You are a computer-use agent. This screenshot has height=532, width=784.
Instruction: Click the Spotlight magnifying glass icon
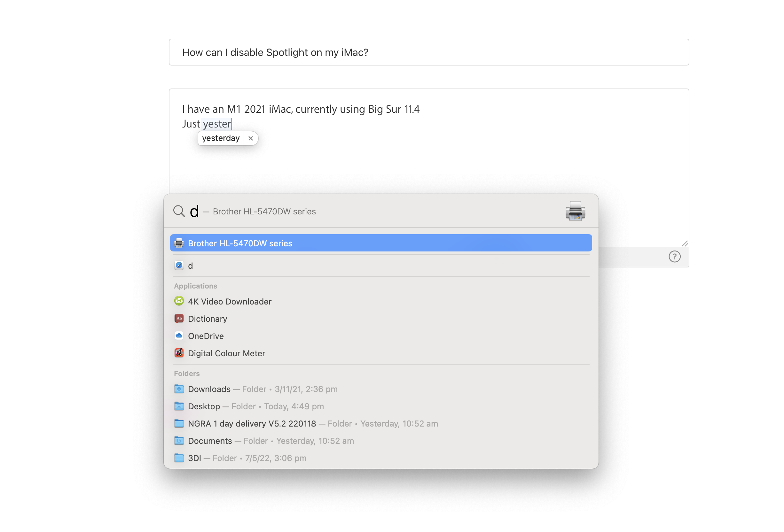click(x=179, y=212)
